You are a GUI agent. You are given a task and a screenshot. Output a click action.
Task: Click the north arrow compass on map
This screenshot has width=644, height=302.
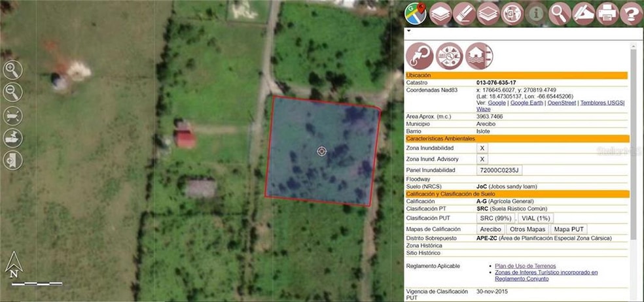(x=14, y=265)
